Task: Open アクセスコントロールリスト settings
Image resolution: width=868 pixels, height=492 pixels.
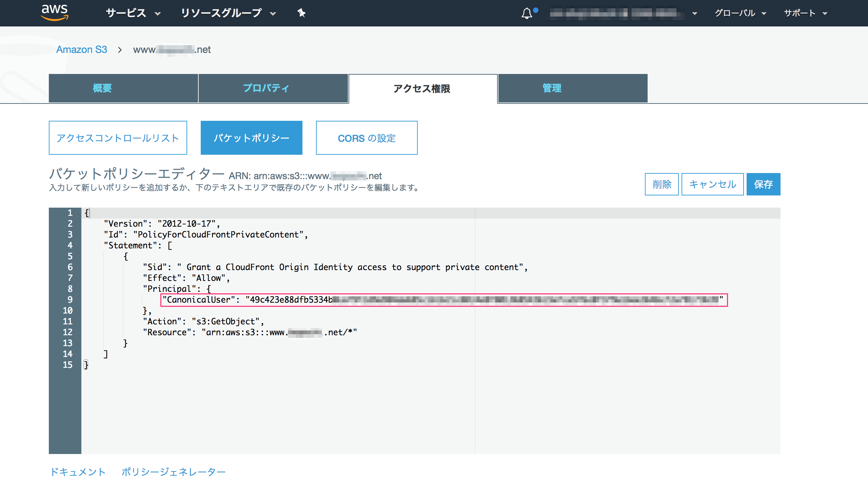Action: [x=118, y=137]
